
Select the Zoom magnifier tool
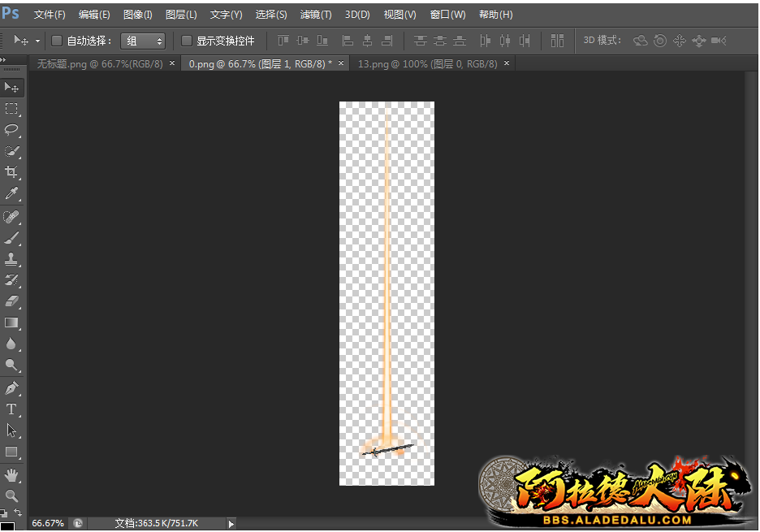(12, 495)
